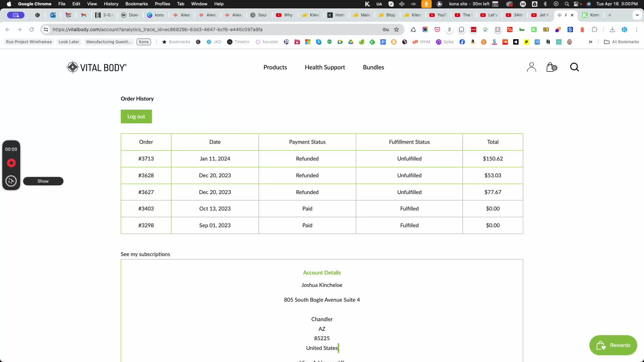Open site search magnifier icon

[x=574, y=67]
